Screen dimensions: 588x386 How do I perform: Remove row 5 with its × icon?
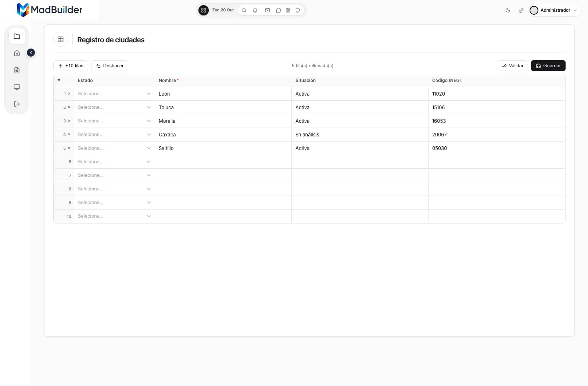tap(69, 148)
